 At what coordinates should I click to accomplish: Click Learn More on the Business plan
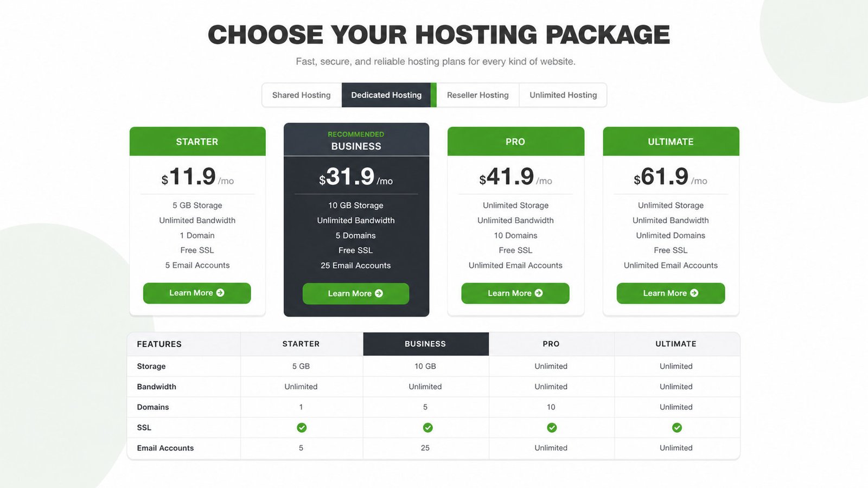click(x=356, y=293)
